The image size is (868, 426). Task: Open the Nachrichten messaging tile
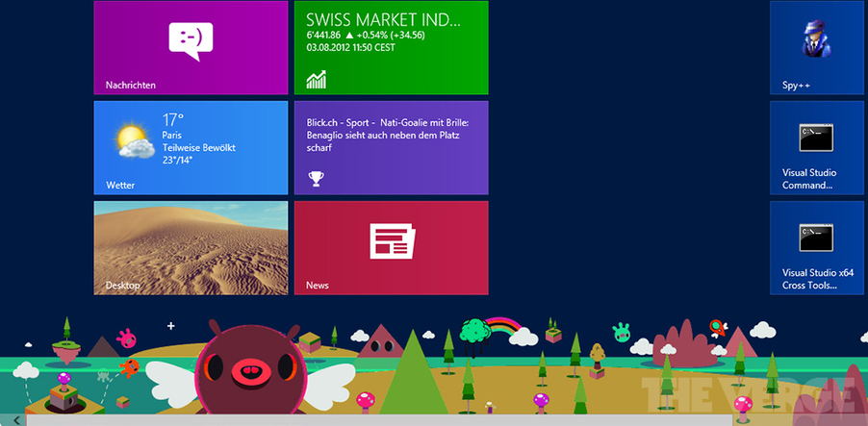point(191,47)
